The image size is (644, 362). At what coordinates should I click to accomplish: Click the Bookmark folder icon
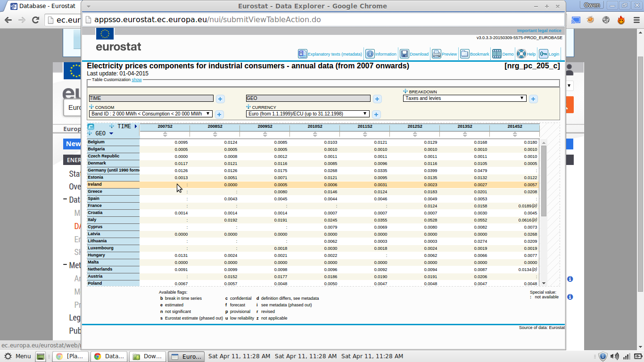464,54
